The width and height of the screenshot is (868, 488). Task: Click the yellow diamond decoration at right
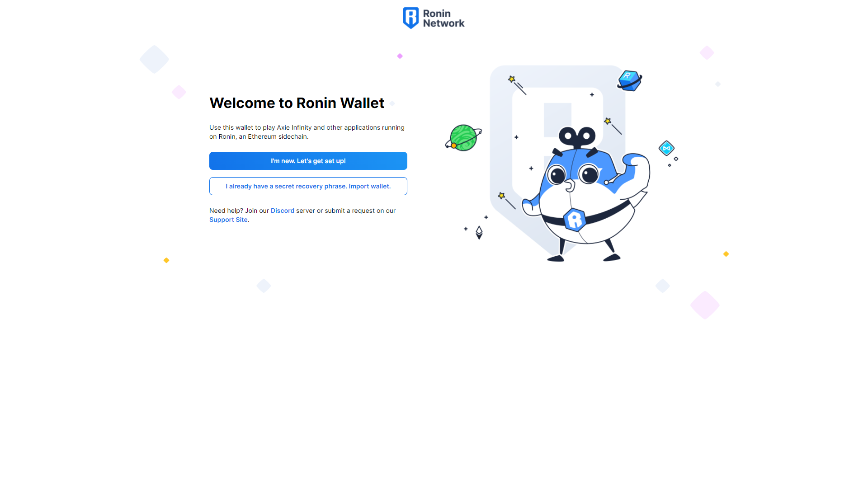point(726,254)
